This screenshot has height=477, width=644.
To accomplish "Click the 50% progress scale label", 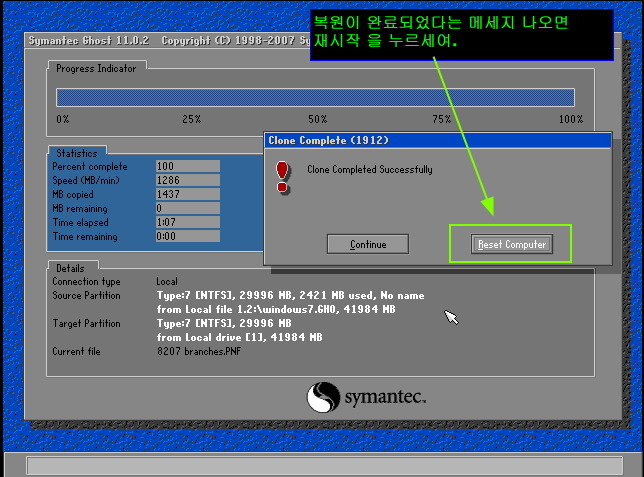I will pyautogui.click(x=317, y=119).
